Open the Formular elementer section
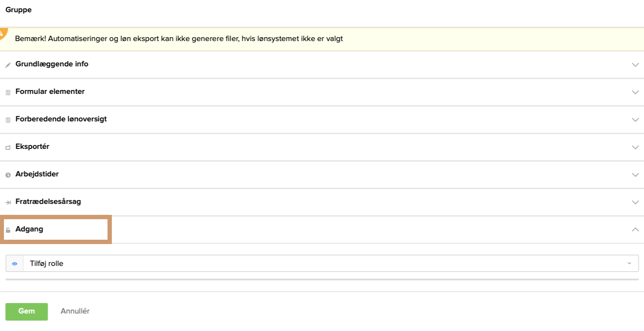644x331 pixels. pyautogui.click(x=50, y=92)
